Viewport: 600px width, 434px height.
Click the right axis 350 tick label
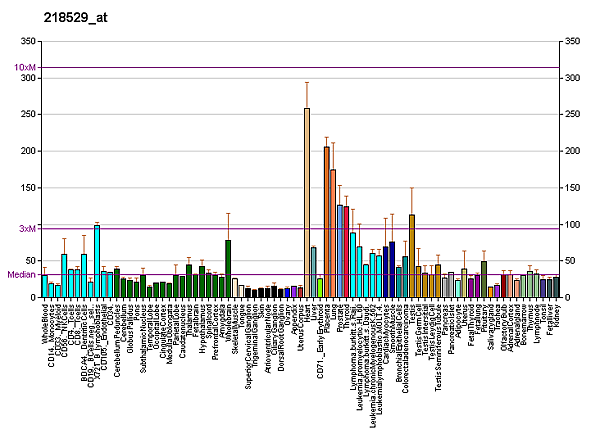(573, 41)
